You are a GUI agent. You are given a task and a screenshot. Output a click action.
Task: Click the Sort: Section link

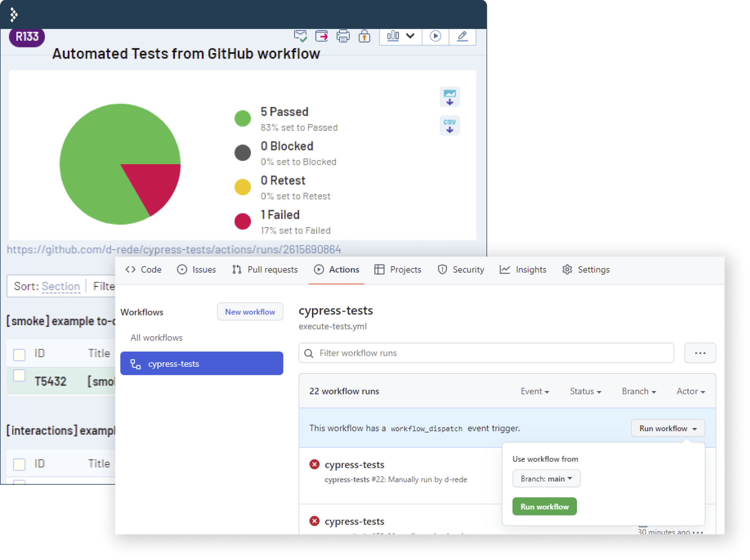coord(61,286)
